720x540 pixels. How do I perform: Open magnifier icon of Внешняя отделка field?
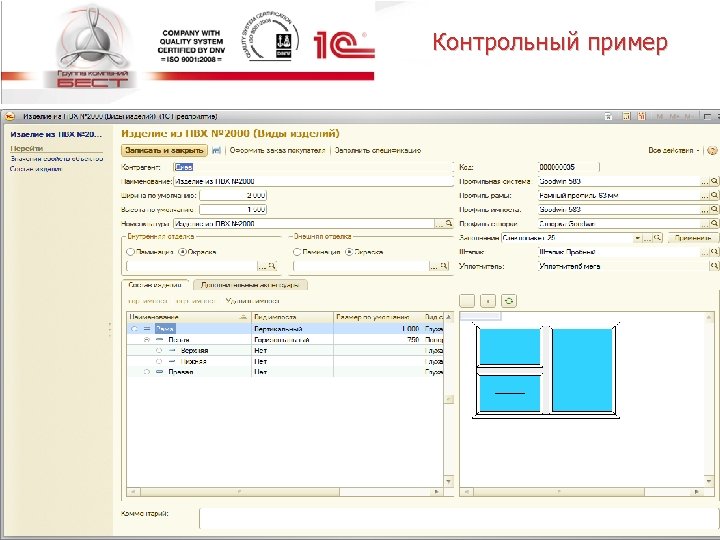click(444, 266)
